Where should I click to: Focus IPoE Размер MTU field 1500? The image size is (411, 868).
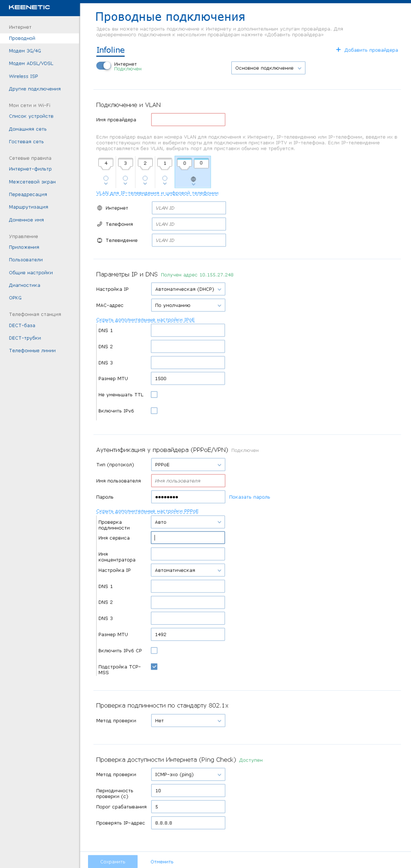pyautogui.click(x=188, y=378)
